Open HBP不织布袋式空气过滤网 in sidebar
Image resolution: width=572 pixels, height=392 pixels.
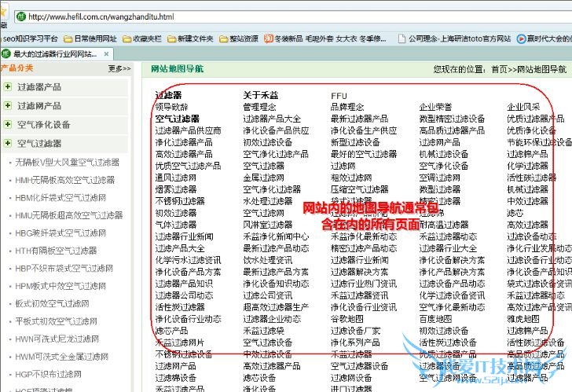(64, 269)
